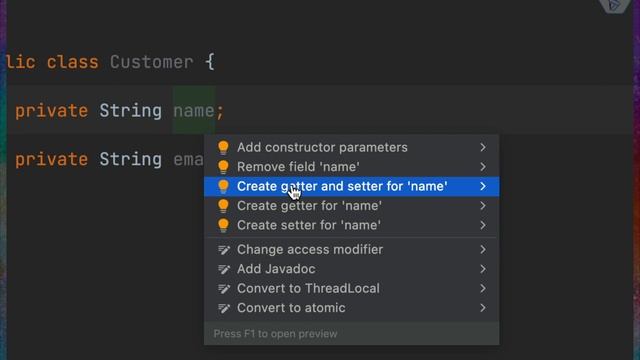Open submenu chevron of 'Create getter for name'

[x=483, y=206]
